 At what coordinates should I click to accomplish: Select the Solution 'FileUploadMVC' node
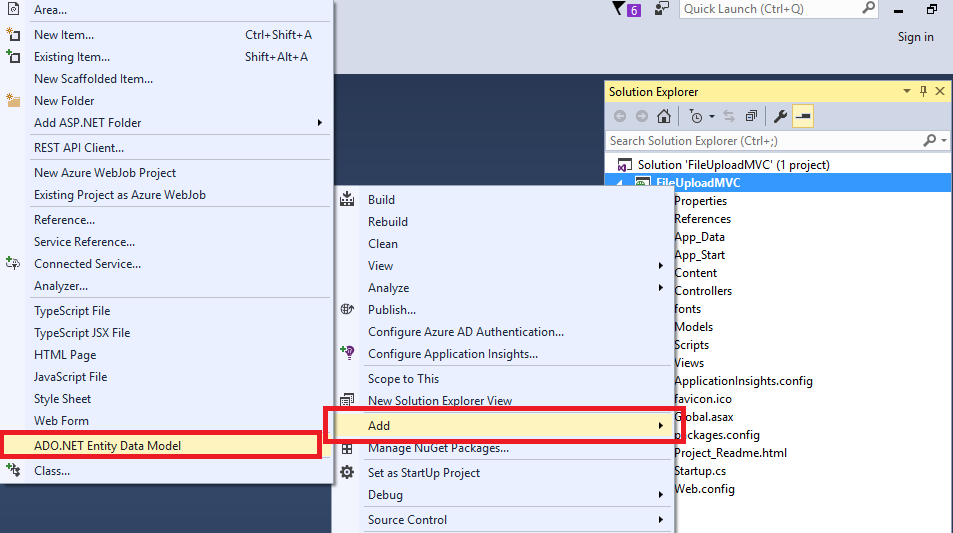pos(733,165)
